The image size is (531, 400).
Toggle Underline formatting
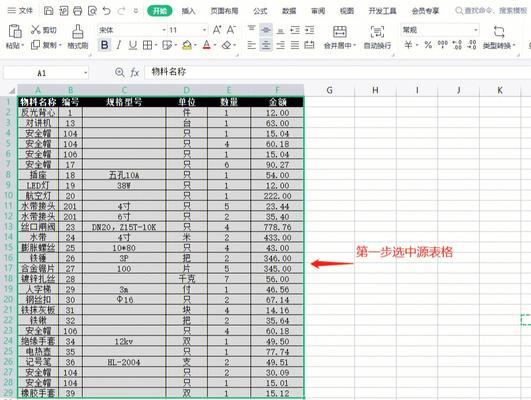[x=133, y=45]
